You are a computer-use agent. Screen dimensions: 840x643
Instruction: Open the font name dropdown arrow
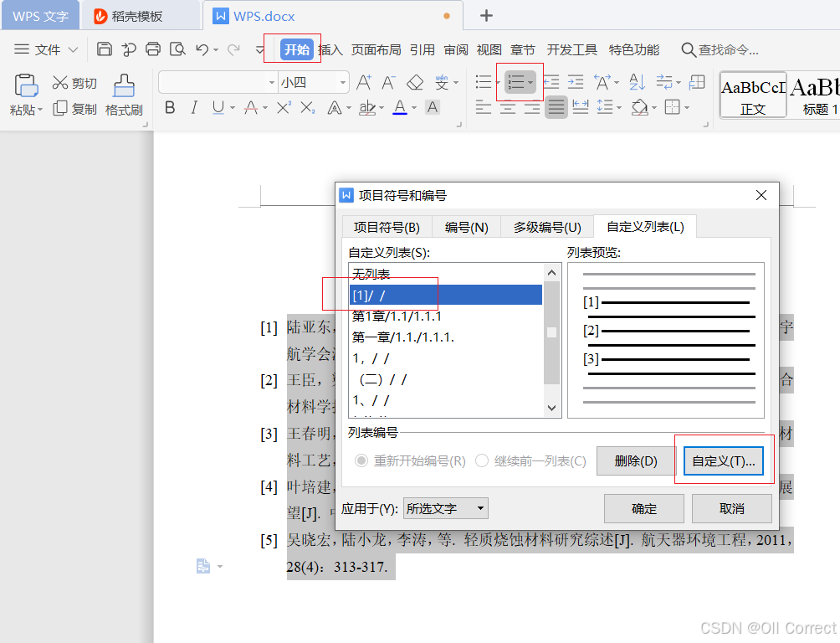(x=272, y=83)
